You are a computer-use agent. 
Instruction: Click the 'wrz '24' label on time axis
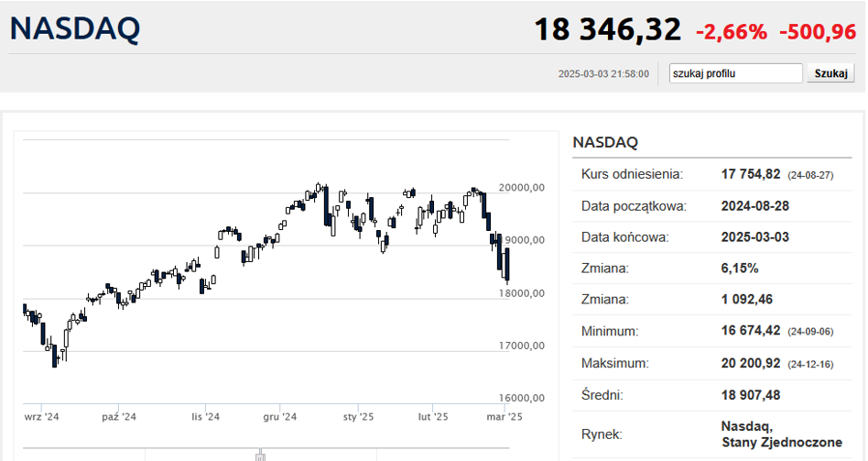click(42, 416)
